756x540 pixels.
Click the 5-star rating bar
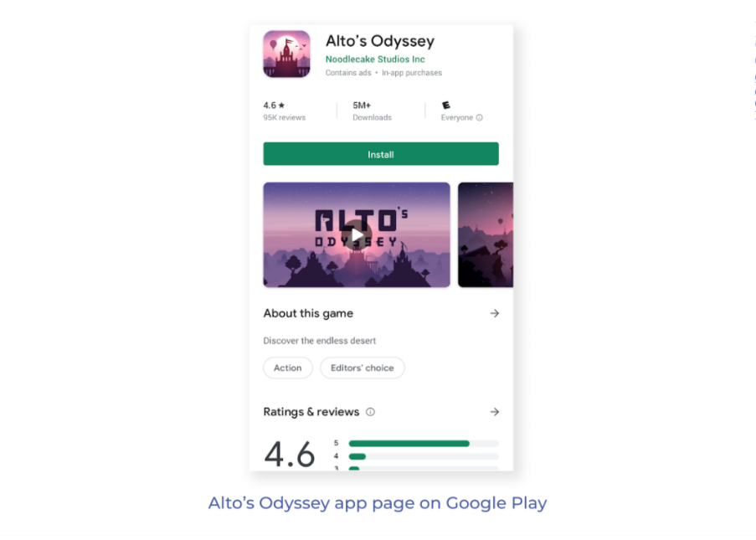pos(424,444)
